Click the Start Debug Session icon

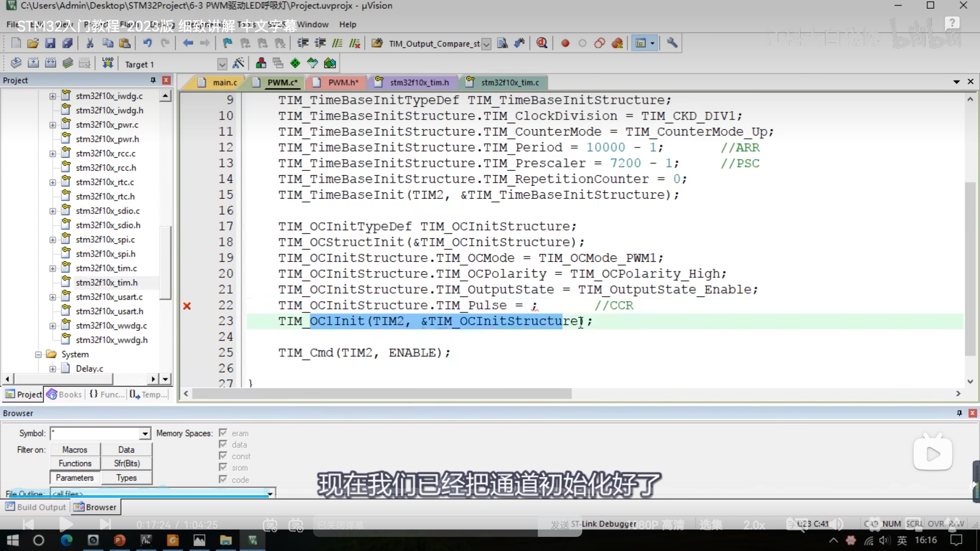point(542,43)
